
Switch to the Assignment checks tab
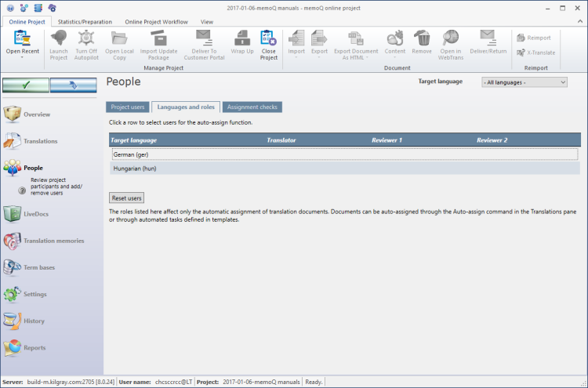click(251, 107)
